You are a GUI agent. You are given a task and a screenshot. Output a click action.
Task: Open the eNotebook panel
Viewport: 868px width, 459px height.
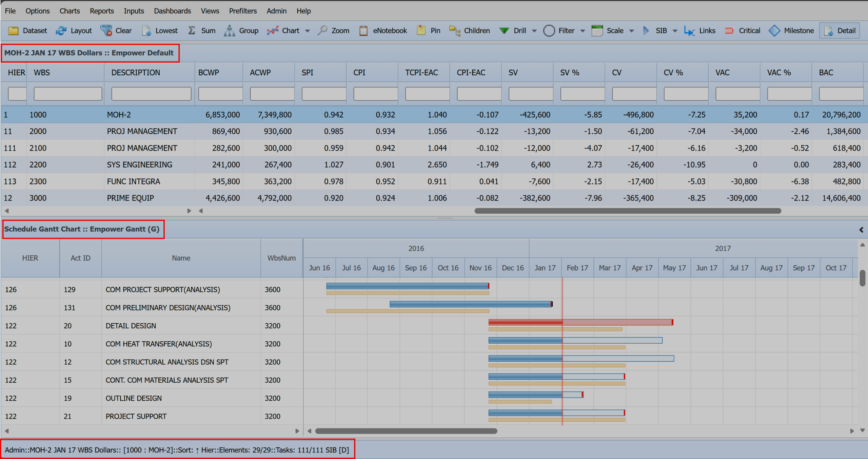[383, 31]
